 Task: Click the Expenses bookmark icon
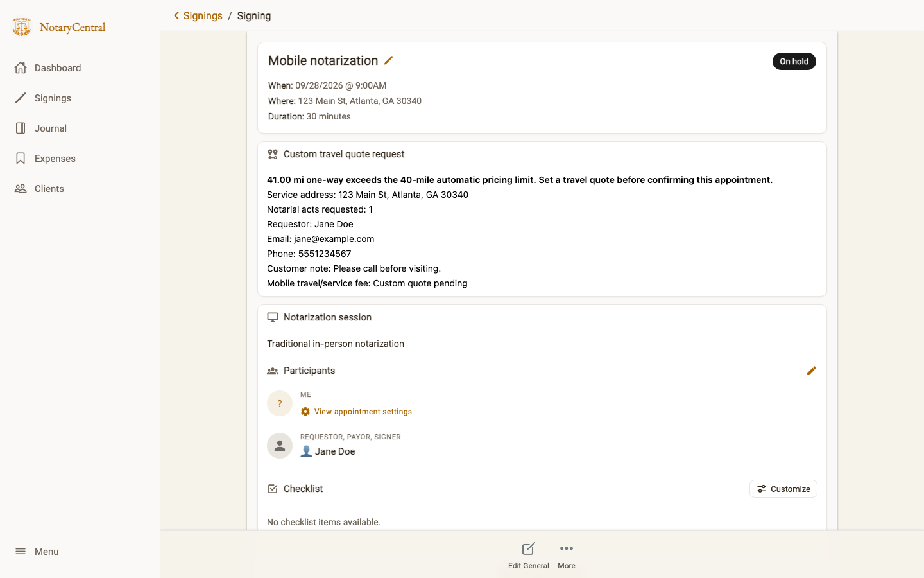pyautogui.click(x=21, y=159)
